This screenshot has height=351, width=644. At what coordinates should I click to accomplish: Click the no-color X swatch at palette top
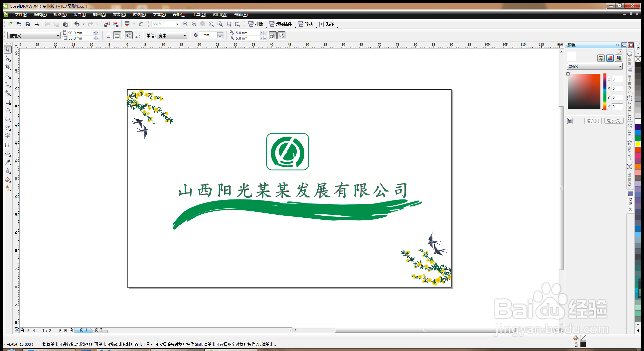click(x=638, y=59)
